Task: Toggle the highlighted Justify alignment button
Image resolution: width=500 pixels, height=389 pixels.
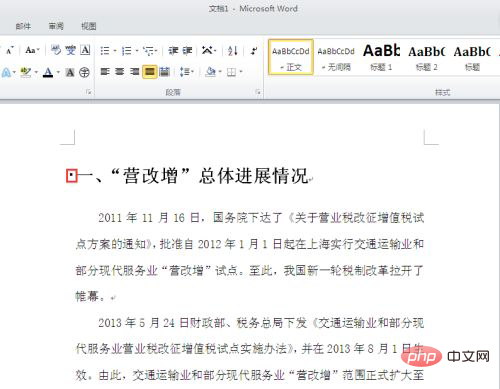Action: point(150,72)
